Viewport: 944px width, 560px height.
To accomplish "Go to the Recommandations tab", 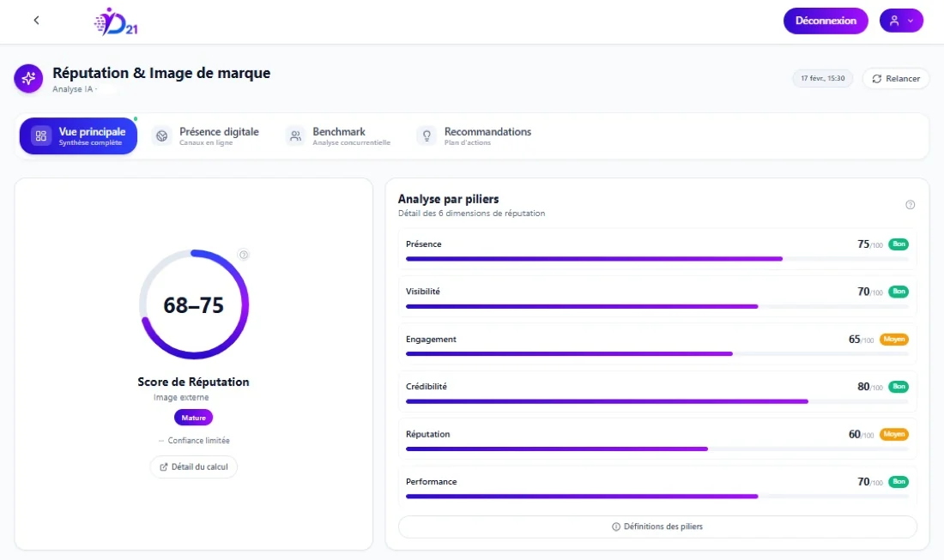I will (x=475, y=136).
